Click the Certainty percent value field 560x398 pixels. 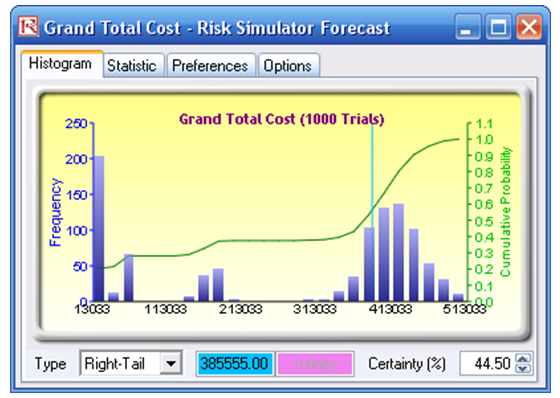click(488, 364)
